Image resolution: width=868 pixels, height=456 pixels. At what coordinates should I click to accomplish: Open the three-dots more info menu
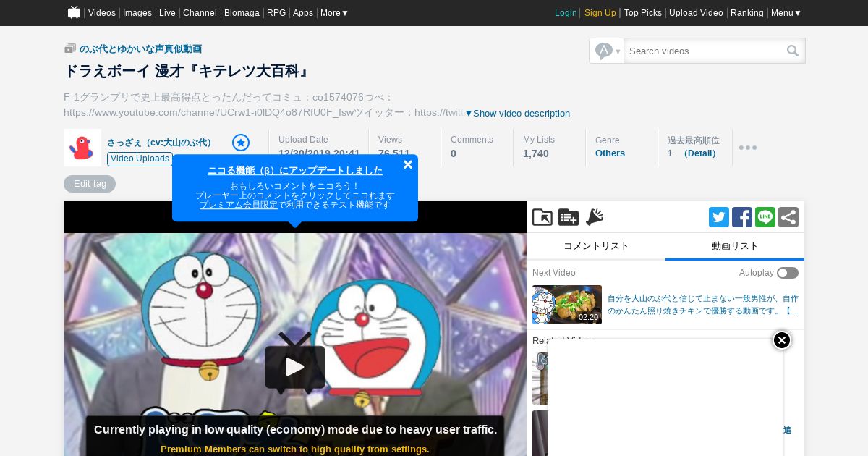pos(748,148)
